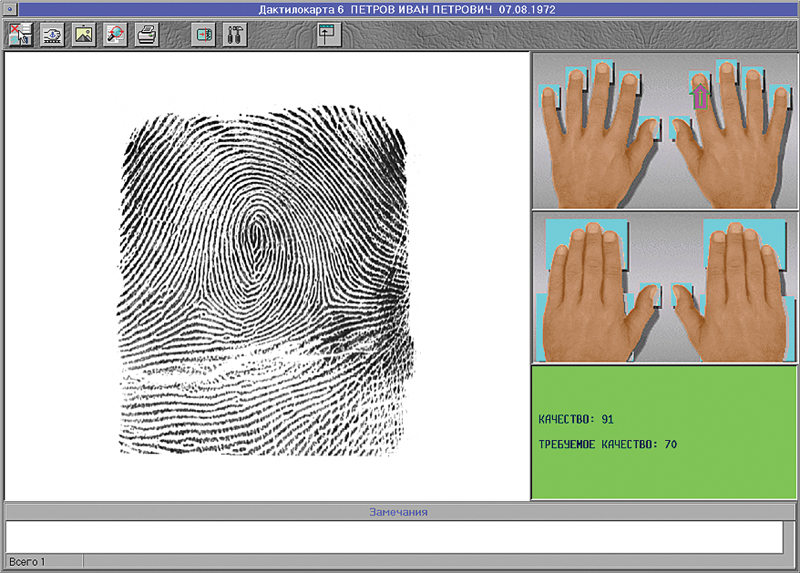Select right index finger marked with arrow
This screenshot has width=800, height=573.
pyautogui.click(x=700, y=95)
